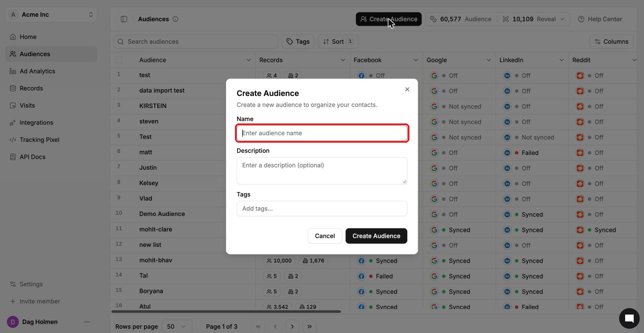Image resolution: width=644 pixels, height=333 pixels.
Task: Close the Create Audience dialog with X
Action: (407, 90)
